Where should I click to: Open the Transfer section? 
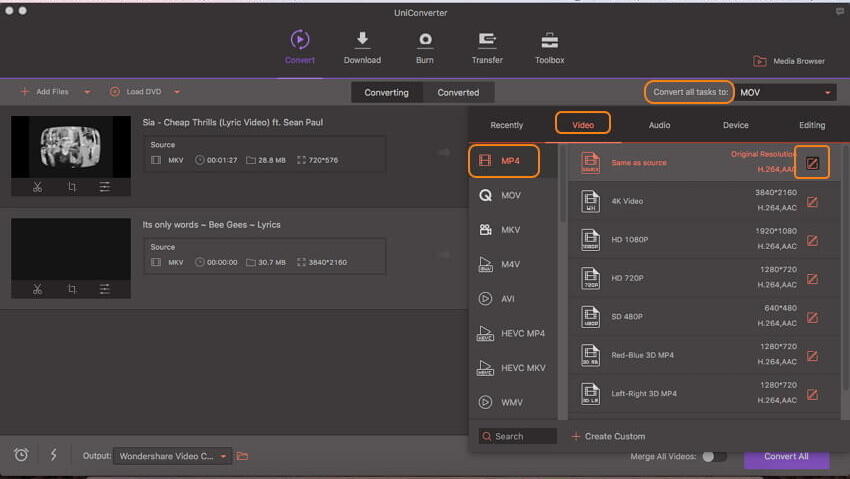click(487, 47)
